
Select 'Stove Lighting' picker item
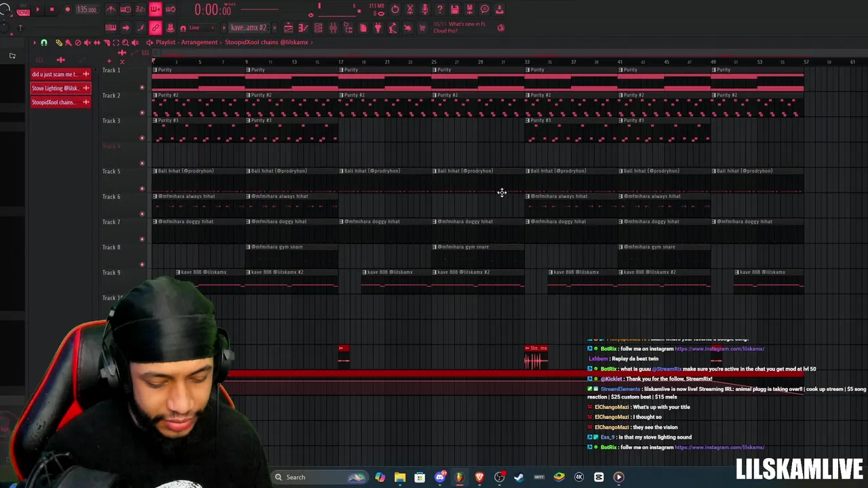pyautogui.click(x=60, y=88)
